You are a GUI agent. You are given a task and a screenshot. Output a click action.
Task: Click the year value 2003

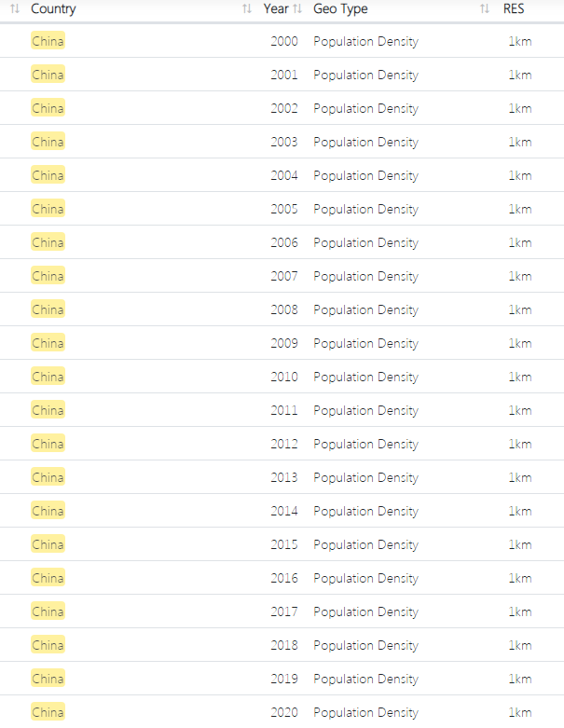coord(284,142)
